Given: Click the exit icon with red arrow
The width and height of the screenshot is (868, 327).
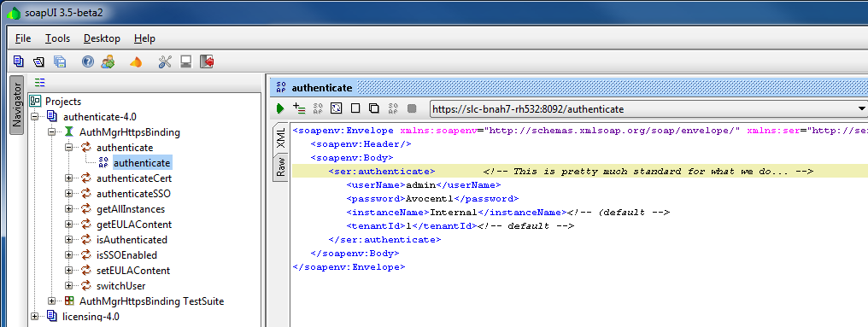Looking at the screenshot, I should 207,61.
